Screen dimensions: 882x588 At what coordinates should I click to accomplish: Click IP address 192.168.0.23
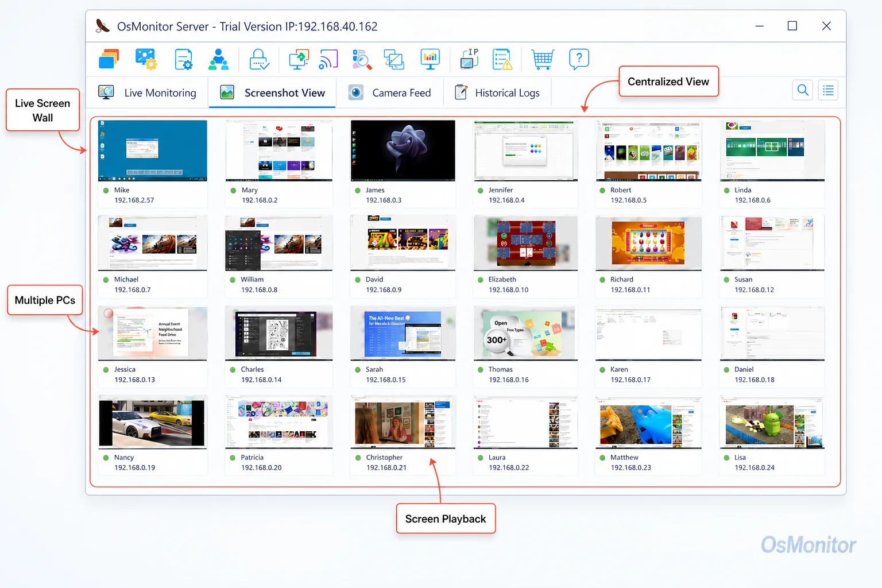click(630, 468)
